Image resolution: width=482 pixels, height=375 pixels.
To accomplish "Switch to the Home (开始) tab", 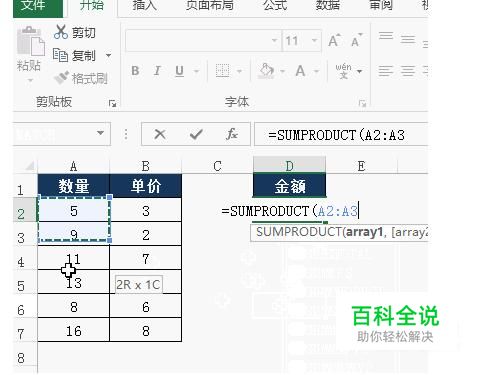I will (92, 7).
